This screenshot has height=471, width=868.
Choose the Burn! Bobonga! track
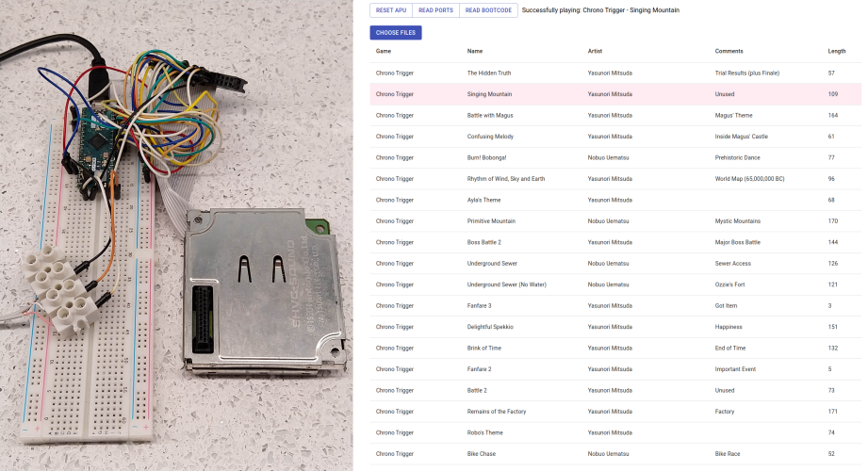click(x=487, y=157)
